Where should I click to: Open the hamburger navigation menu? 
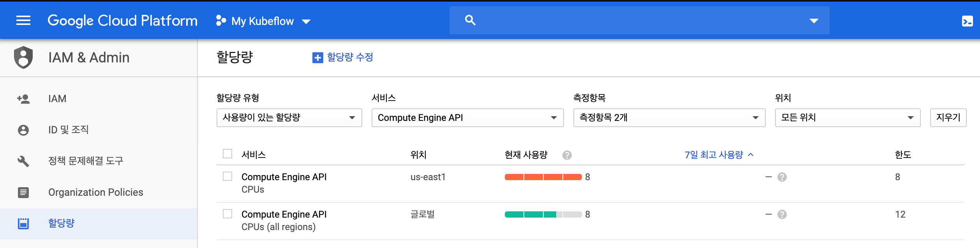coord(23,20)
